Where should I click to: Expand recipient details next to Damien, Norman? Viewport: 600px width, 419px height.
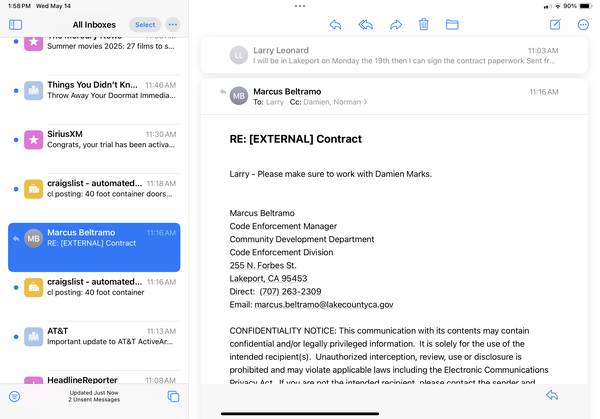click(366, 102)
